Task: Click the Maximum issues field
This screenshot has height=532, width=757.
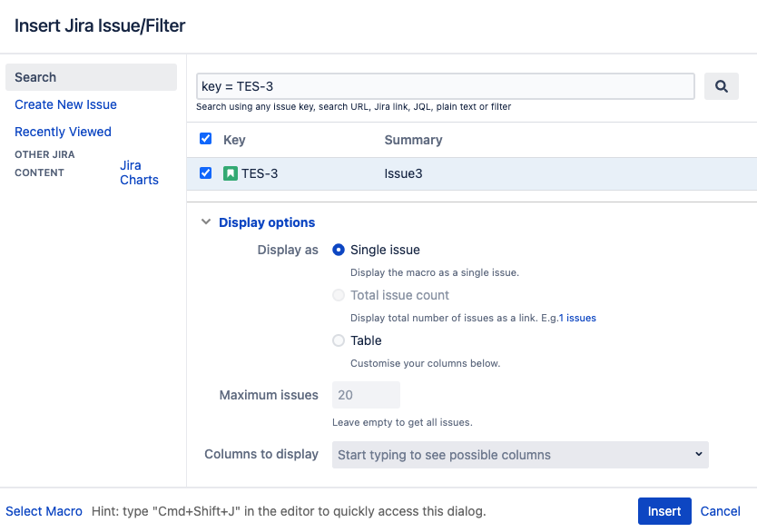Action: 366,395
